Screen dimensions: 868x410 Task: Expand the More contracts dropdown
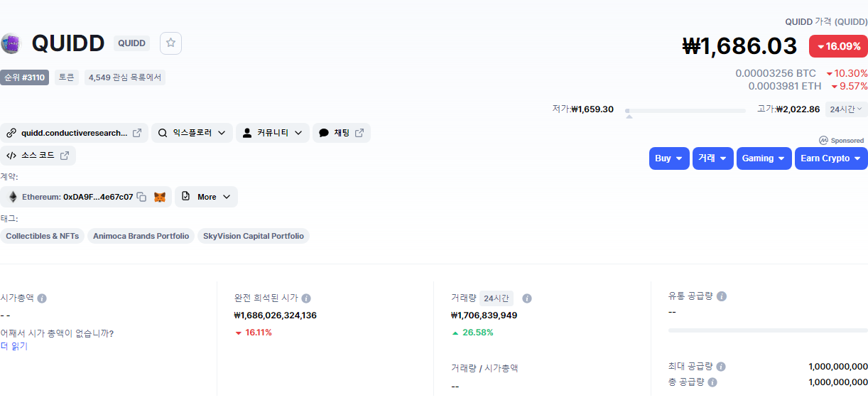click(x=206, y=197)
